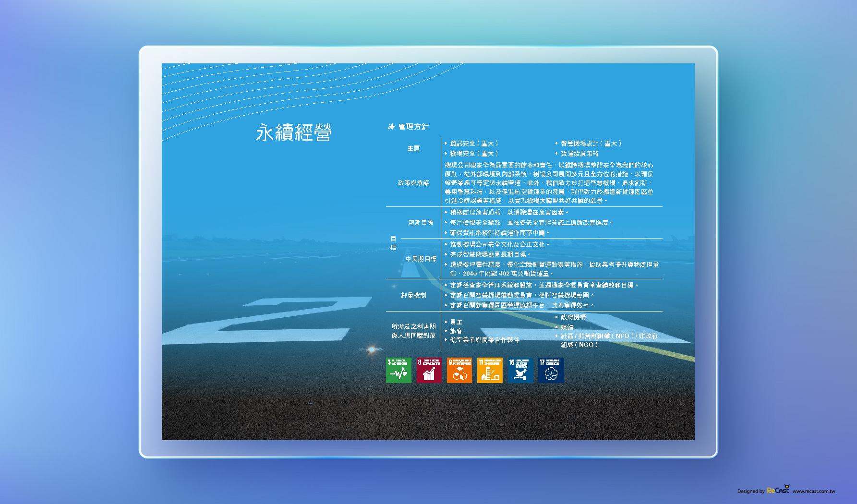This screenshot has width=857, height=504.
Task: Click the bullet 積極處理危害通報
Action: pyautogui.click(x=507, y=212)
